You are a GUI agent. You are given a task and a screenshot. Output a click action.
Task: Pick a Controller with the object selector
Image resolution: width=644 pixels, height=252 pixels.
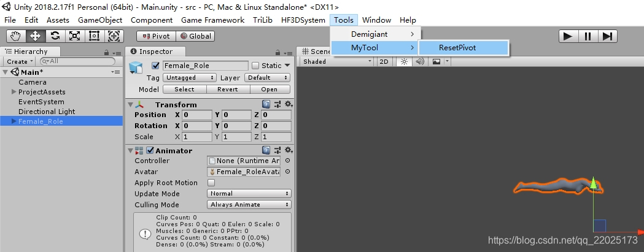tap(287, 161)
